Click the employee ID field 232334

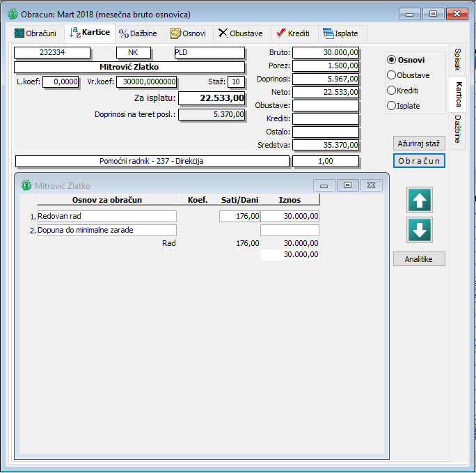52,52
